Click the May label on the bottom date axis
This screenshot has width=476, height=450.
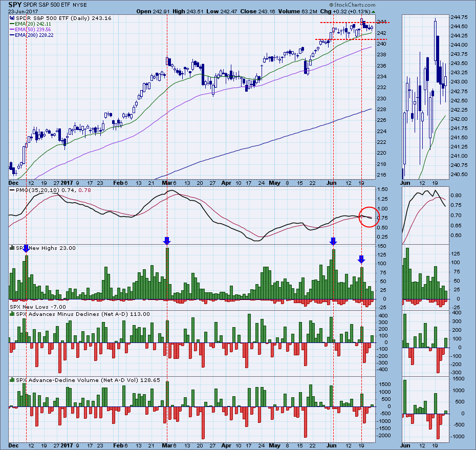tap(275, 445)
